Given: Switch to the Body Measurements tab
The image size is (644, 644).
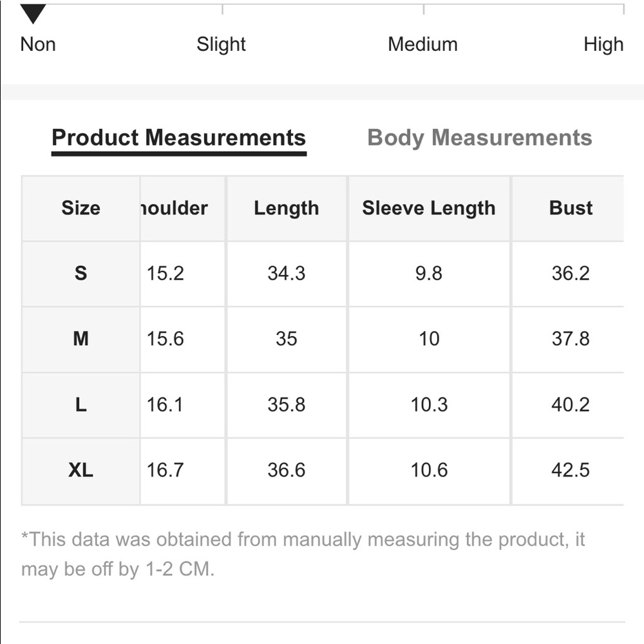Looking at the screenshot, I should 480,138.
